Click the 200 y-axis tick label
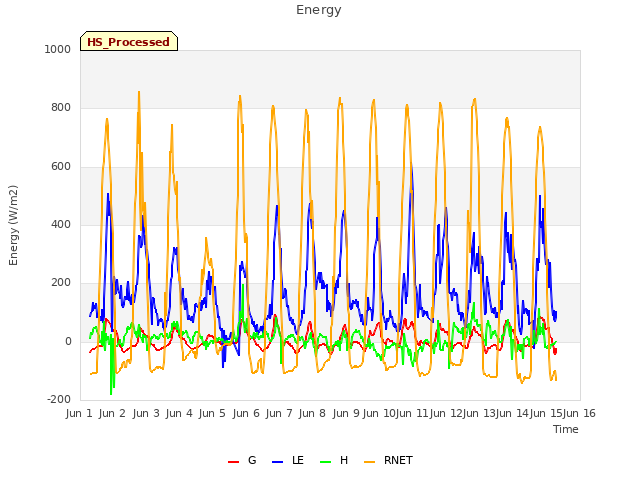Image resolution: width=640 pixels, height=480 pixels. coord(61,282)
